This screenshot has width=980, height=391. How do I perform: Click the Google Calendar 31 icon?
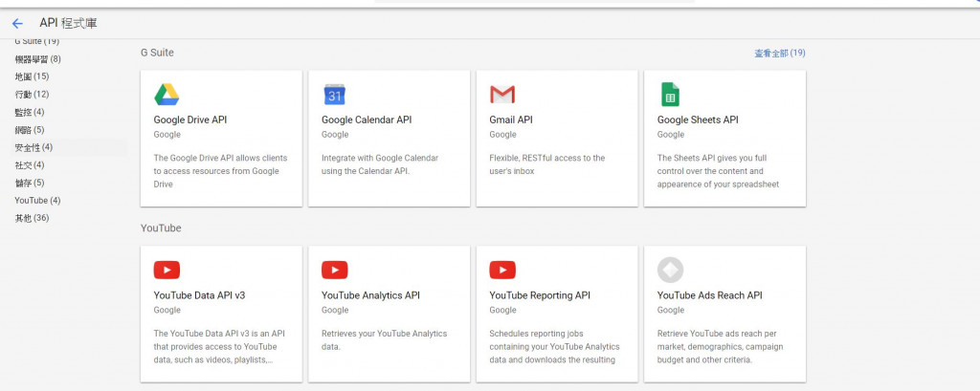pyautogui.click(x=334, y=95)
